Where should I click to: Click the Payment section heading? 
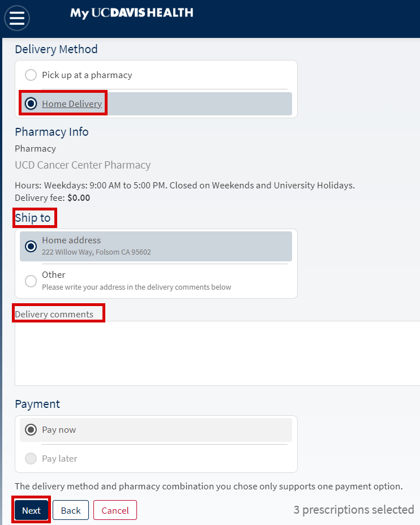click(x=37, y=404)
